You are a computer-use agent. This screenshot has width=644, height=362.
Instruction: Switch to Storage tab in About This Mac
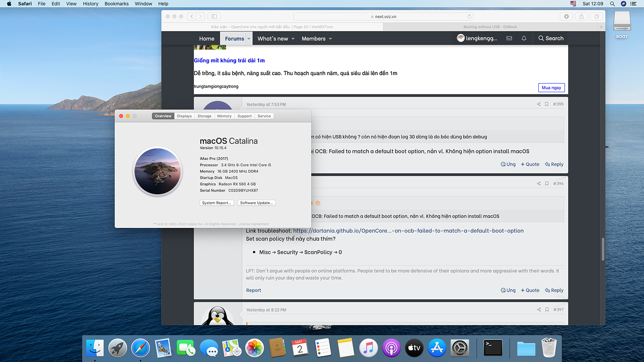pyautogui.click(x=204, y=116)
